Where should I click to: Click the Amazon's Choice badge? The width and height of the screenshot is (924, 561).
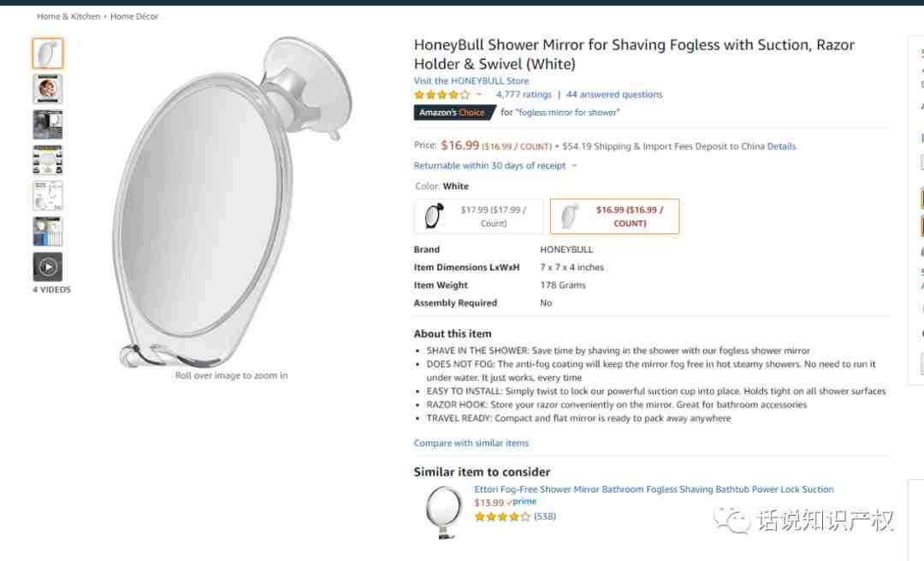point(453,112)
